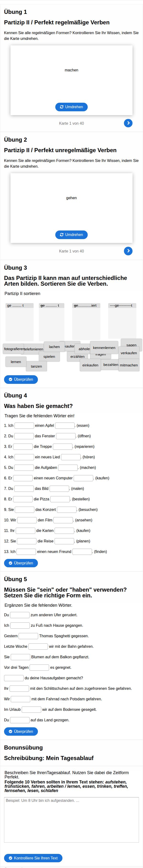Select the 'lernen' word tile
The height and width of the screenshot is (868, 143).
pos(16,362)
